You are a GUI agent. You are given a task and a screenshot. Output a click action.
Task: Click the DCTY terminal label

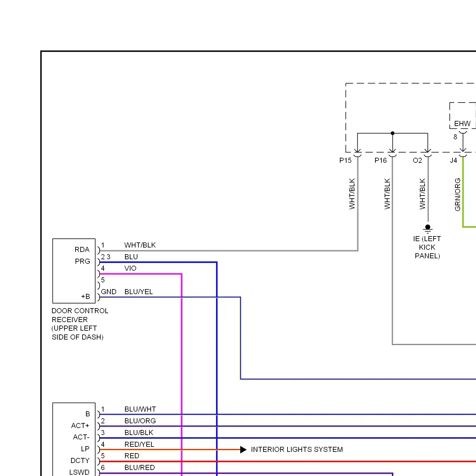(x=80, y=460)
